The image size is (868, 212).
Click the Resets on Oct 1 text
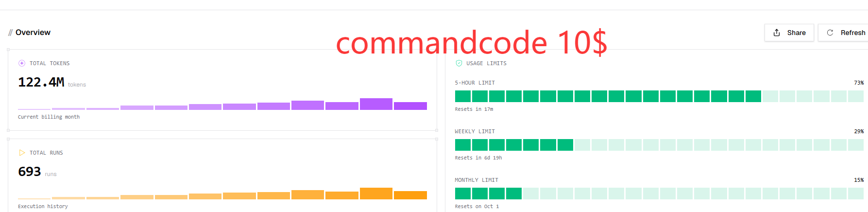click(477, 206)
